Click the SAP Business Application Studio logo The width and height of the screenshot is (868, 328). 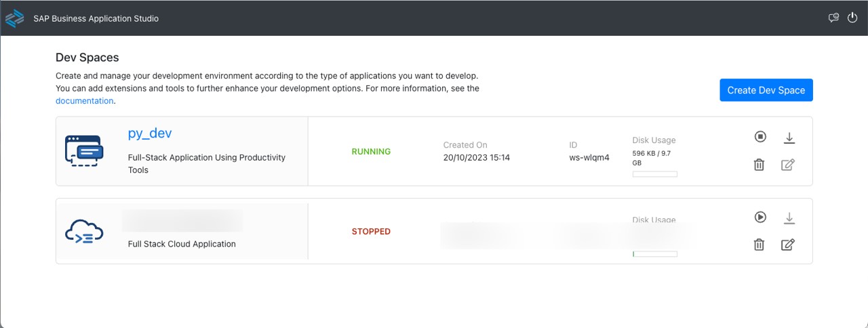pos(14,18)
